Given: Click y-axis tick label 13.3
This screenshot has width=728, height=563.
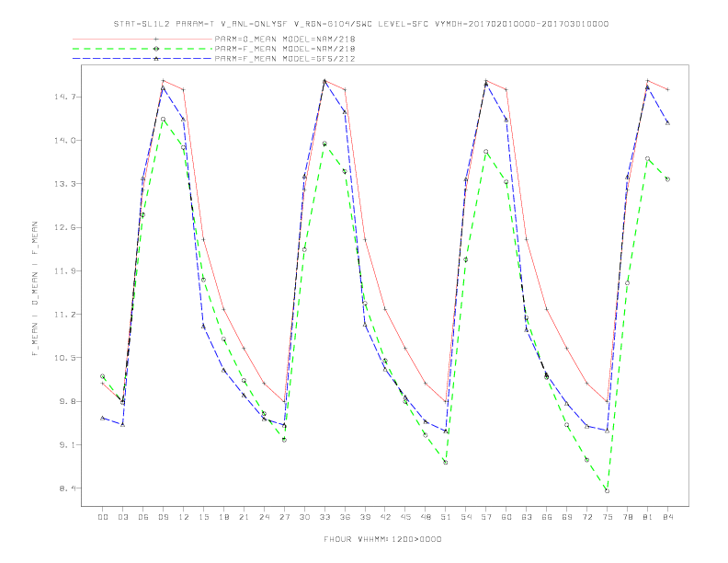Looking at the screenshot, I should point(63,184).
